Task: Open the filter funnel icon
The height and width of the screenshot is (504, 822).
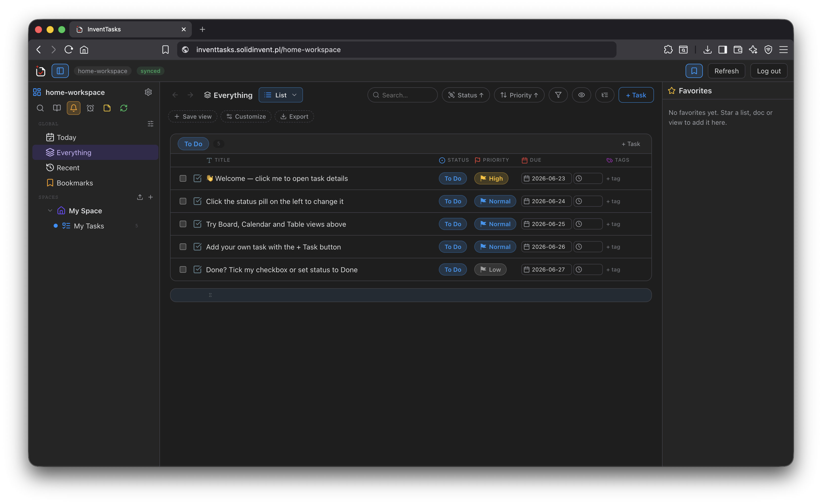Action: tap(558, 95)
